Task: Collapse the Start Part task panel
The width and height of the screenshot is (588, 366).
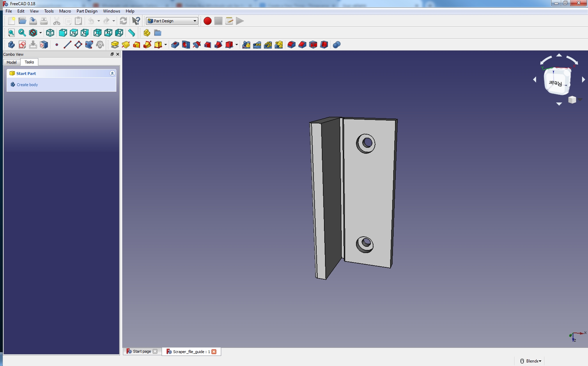Action: click(112, 74)
